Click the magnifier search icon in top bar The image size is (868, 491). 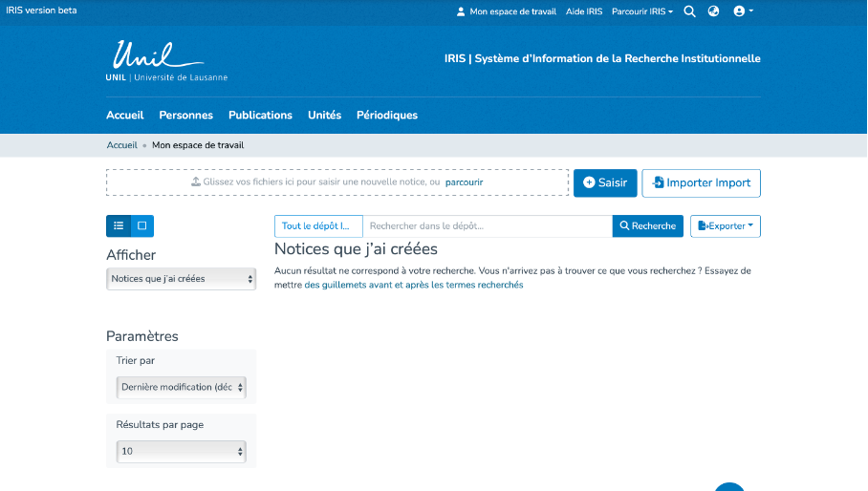[x=689, y=11]
